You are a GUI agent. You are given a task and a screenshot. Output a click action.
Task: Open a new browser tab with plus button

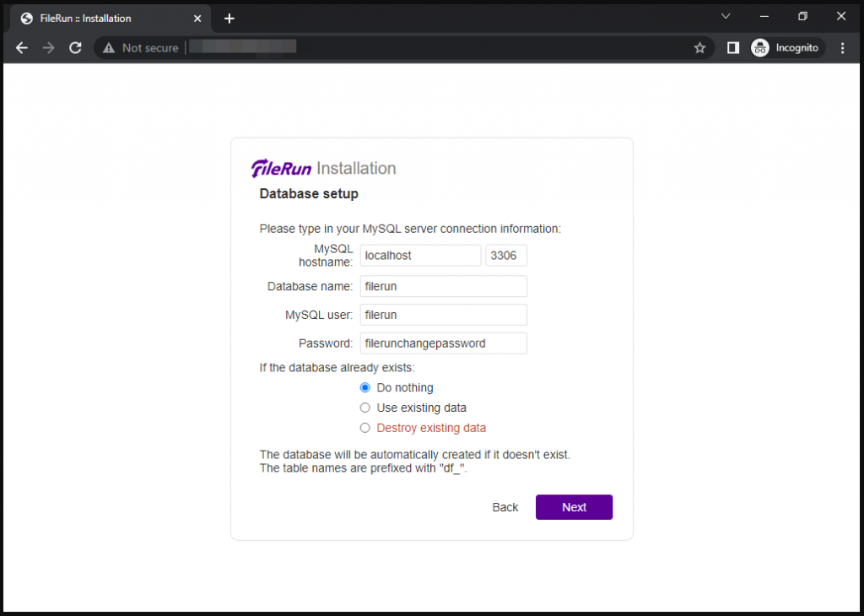pyautogui.click(x=229, y=18)
